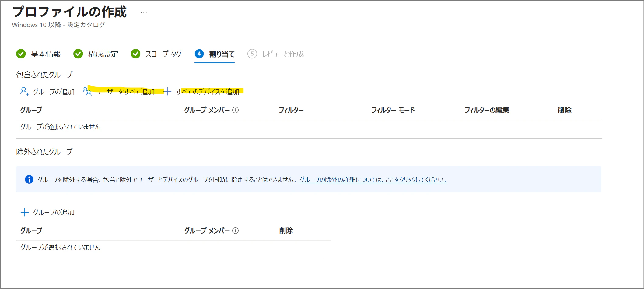Click the step 4 circle for 割り当て
Image resolution: width=644 pixels, height=289 pixels.
coord(199,54)
